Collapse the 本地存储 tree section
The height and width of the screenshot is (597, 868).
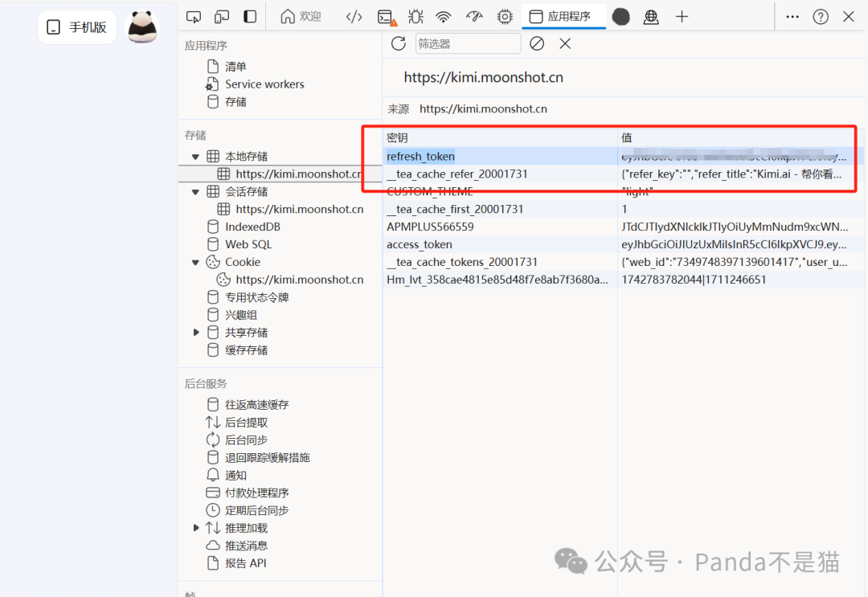click(x=195, y=156)
